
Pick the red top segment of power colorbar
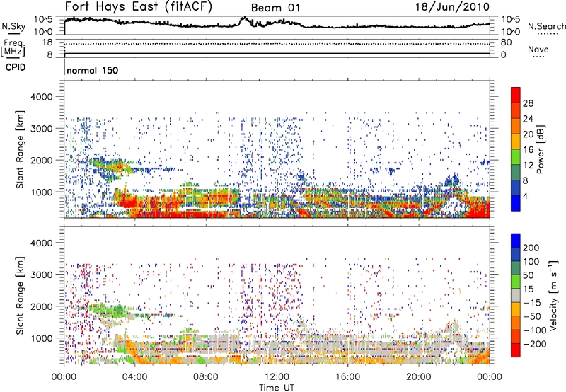pyautogui.click(x=516, y=96)
